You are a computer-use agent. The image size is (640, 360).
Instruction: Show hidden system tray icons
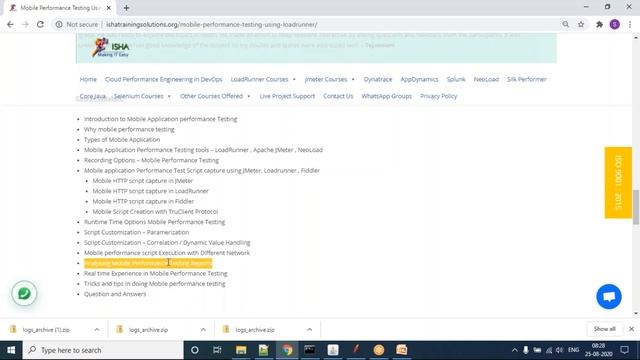coord(514,350)
